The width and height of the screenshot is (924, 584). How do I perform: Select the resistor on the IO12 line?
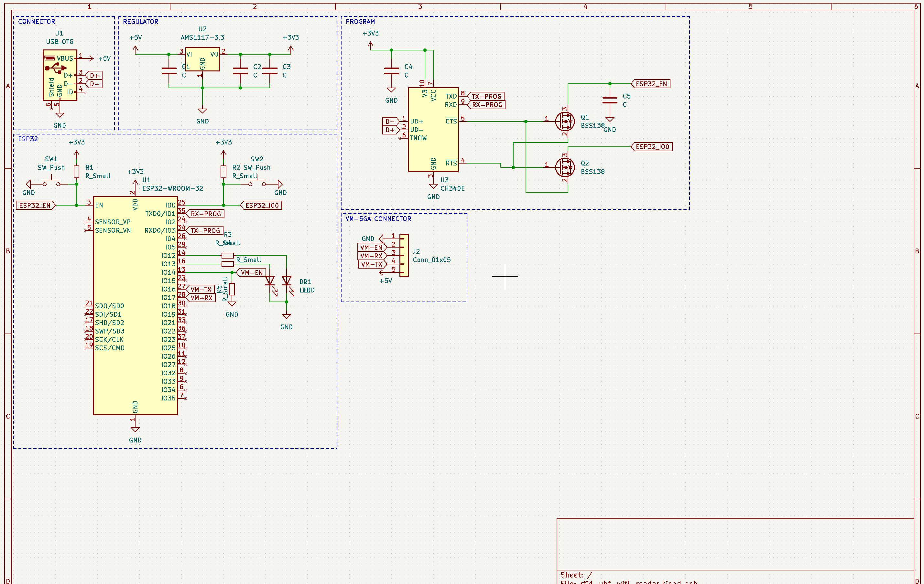point(228,255)
